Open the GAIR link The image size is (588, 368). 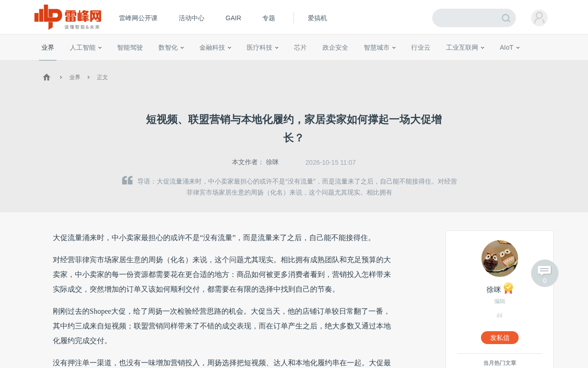(233, 18)
